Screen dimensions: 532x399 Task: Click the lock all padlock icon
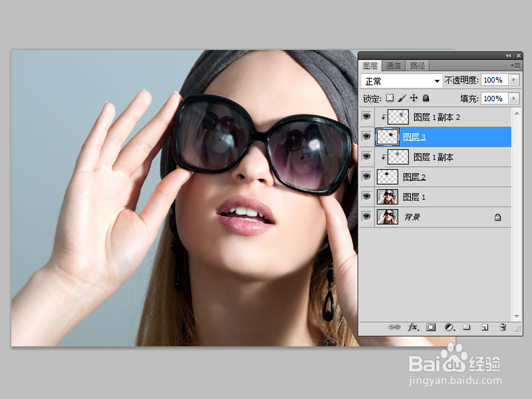(426, 98)
